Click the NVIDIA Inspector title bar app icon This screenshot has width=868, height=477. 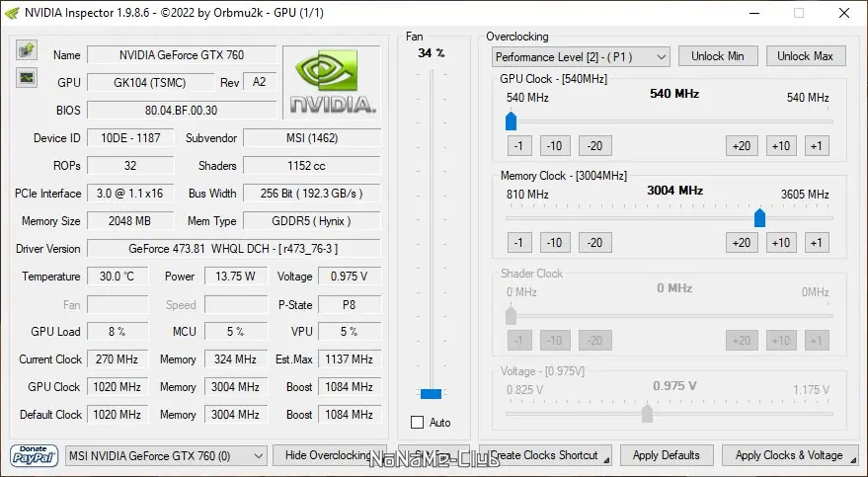(12, 13)
